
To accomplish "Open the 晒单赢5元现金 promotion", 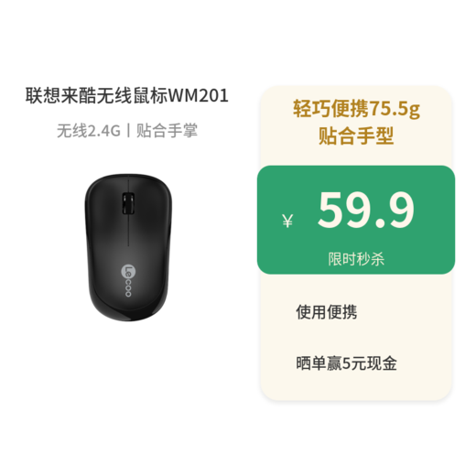I will [346, 363].
